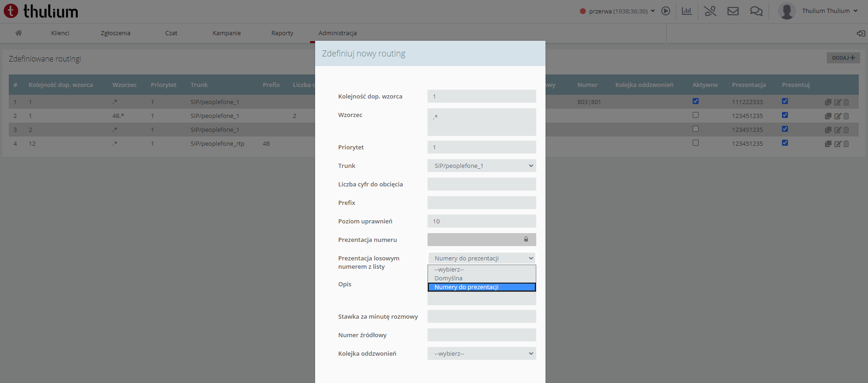Open the Klienci menu
The height and width of the screenshot is (383, 868).
(x=60, y=33)
